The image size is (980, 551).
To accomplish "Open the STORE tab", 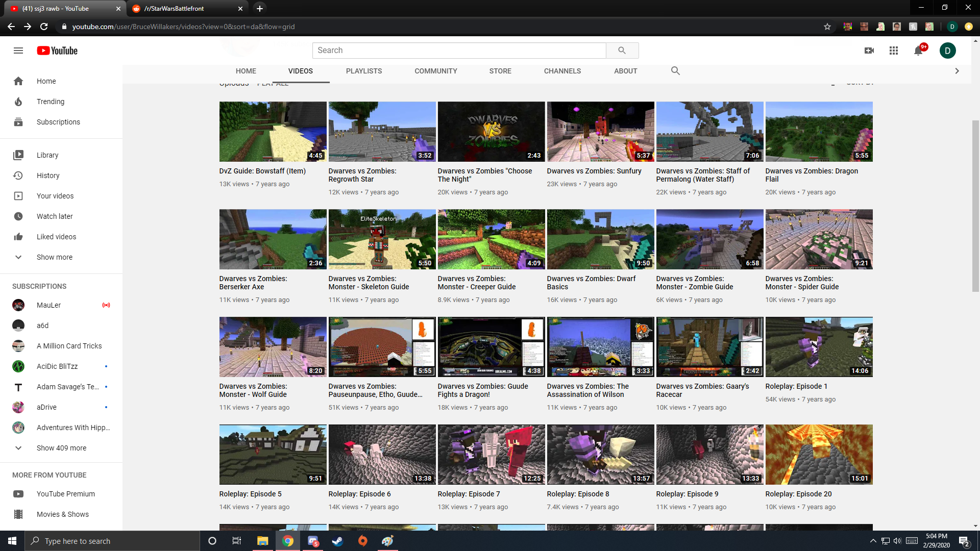I will click(500, 71).
